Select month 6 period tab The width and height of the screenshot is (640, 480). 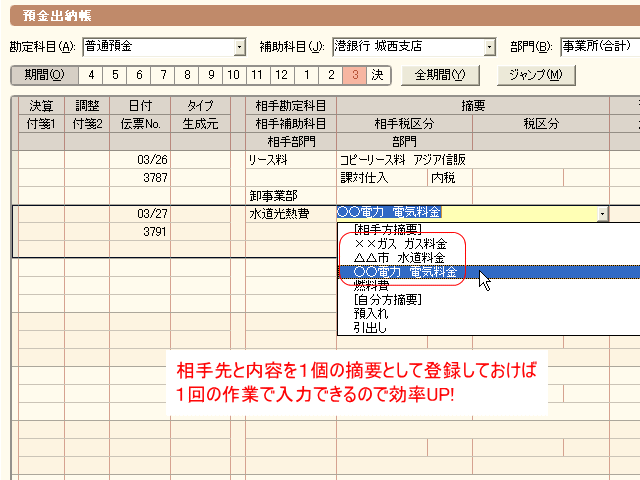(x=139, y=75)
